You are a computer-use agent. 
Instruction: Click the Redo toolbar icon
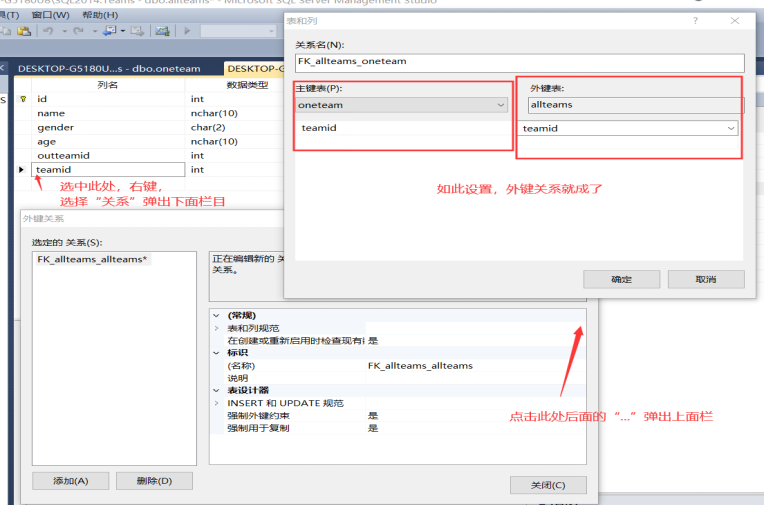[78, 31]
